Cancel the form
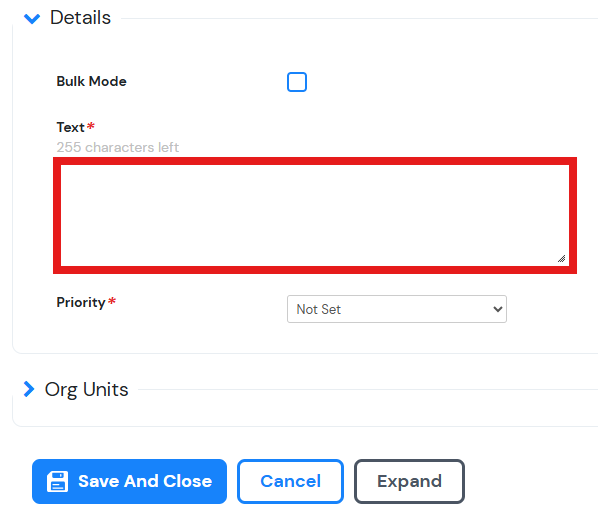The image size is (598, 525). click(290, 482)
